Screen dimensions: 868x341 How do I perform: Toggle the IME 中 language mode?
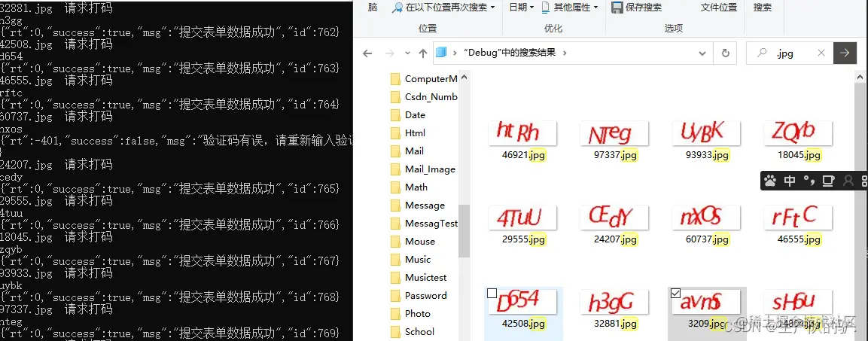(790, 181)
